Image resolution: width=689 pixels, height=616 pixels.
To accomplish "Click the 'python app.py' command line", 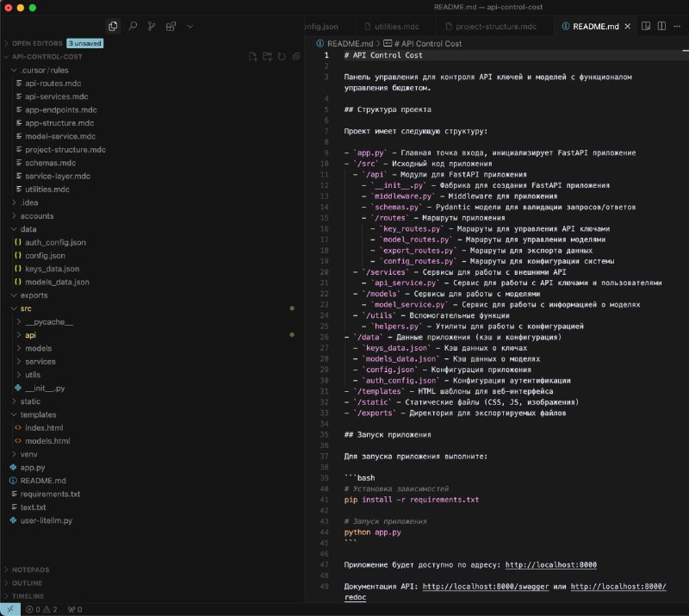I will point(373,532).
